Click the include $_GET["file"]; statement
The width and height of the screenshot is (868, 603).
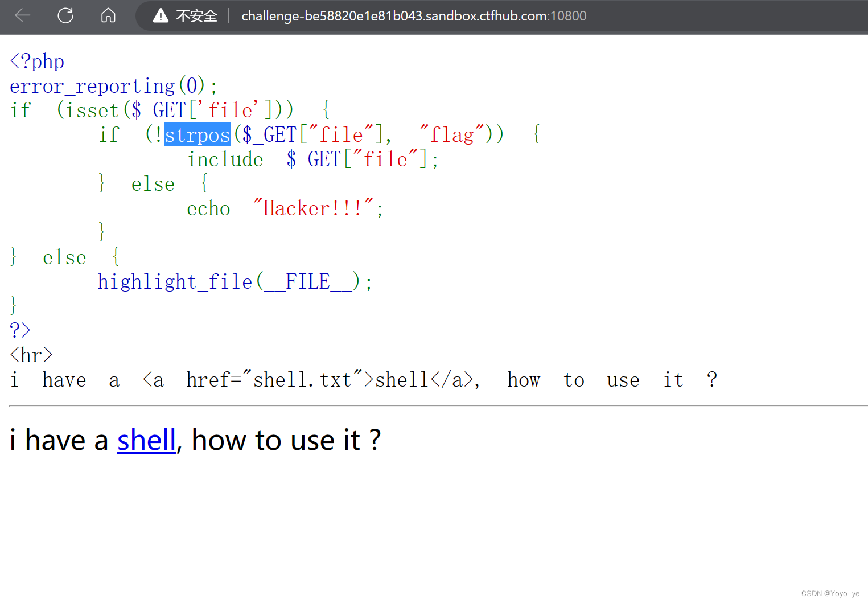coord(313,159)
